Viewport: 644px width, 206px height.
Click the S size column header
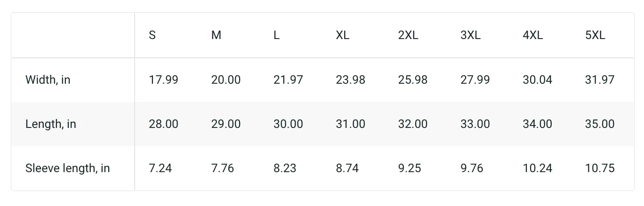[152, 35]
